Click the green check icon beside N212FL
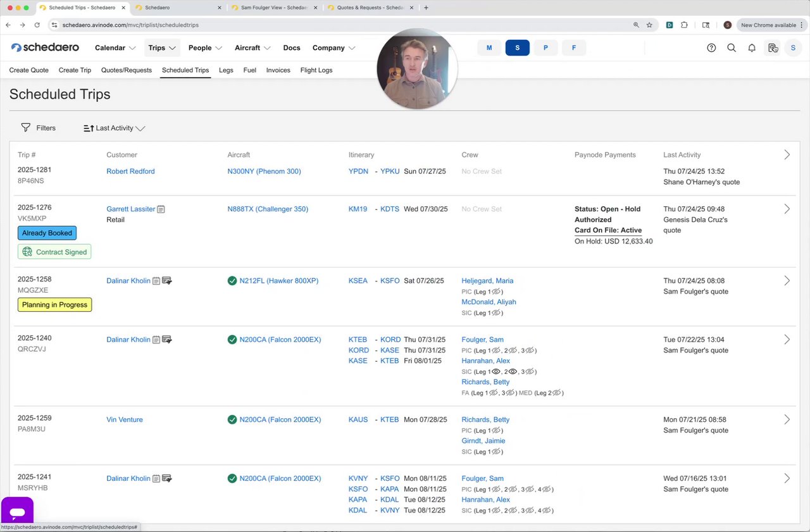This screenshot has width=810, height=532. coord(232,281)
